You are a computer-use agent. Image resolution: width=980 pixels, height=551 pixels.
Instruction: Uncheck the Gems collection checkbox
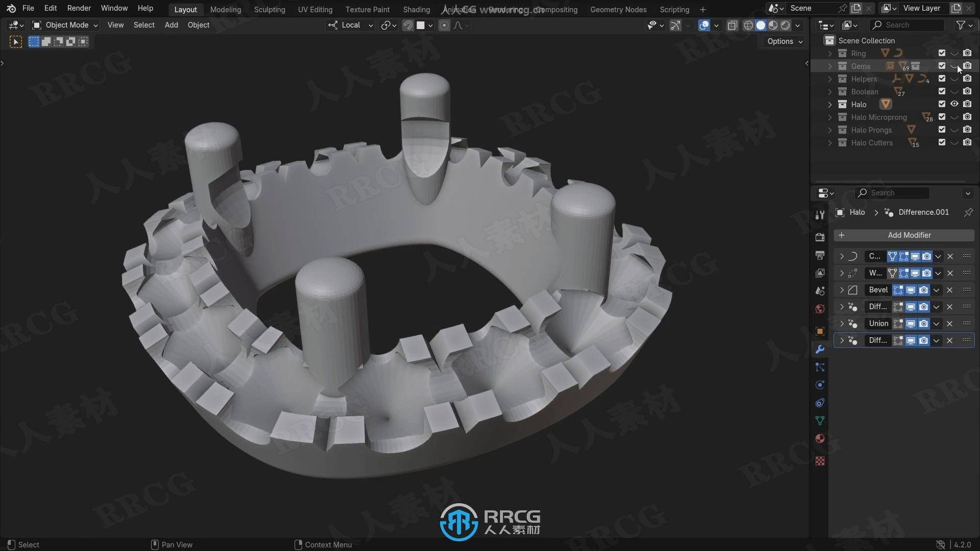point(942,66)
